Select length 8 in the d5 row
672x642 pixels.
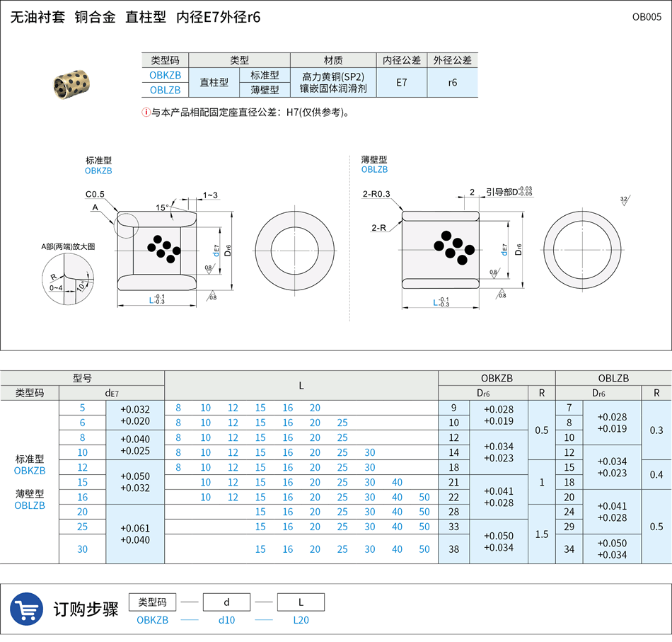[x=178, y=408]
